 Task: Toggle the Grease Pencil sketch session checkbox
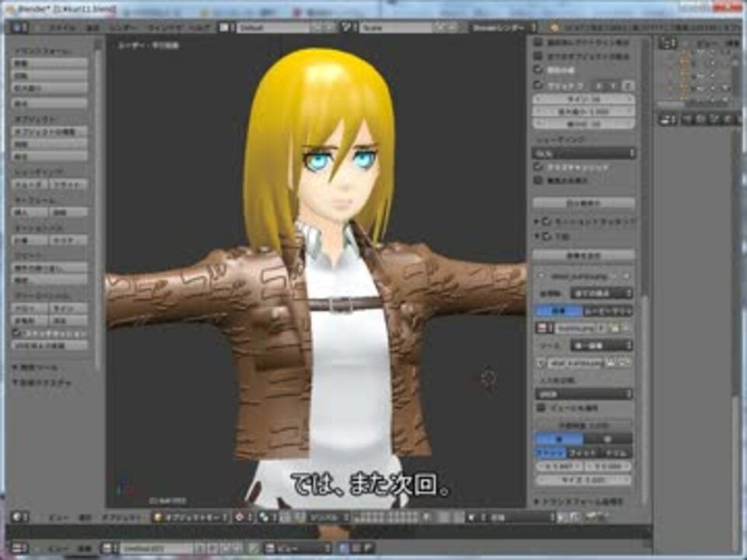click(x=16, y=334)
